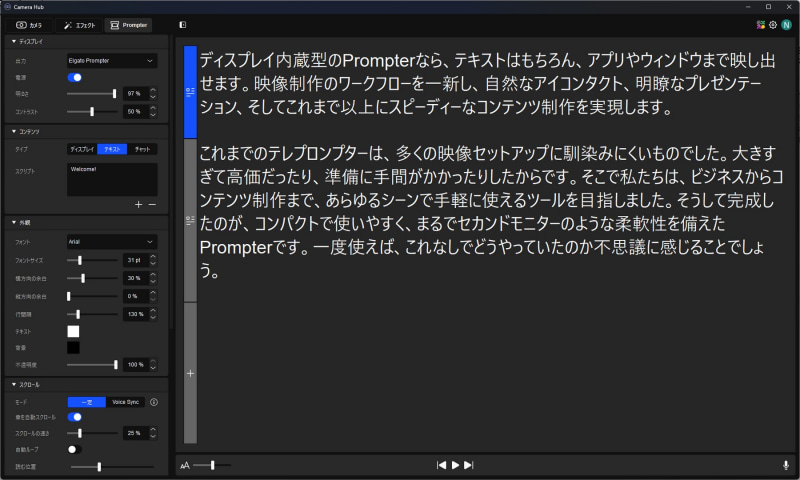Enable the 自動ループ switch
Image resolution: width=800 pixels, height=480 pixels.
coord(74,449)
